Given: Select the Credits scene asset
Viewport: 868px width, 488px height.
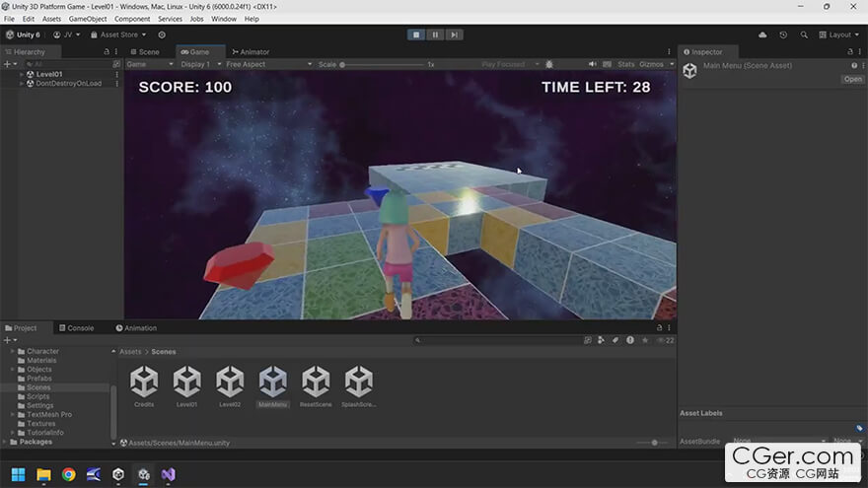Looking at the screenshot, I should pyautogui.click(x=144, y=386).
